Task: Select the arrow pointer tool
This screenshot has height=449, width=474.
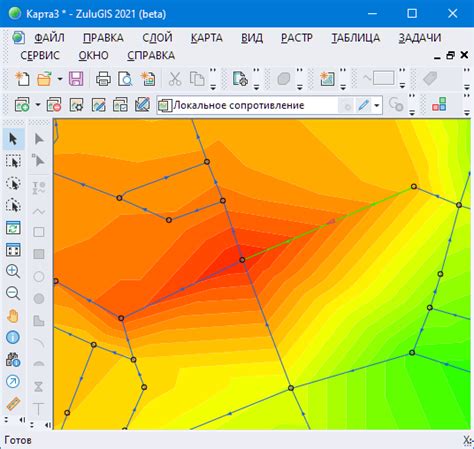Action: [x=13, y=139]
